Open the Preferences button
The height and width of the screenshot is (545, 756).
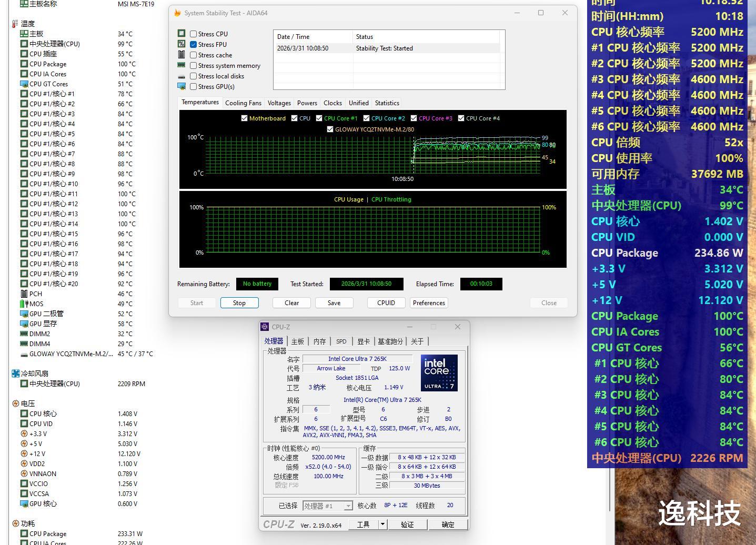point(429,303)
